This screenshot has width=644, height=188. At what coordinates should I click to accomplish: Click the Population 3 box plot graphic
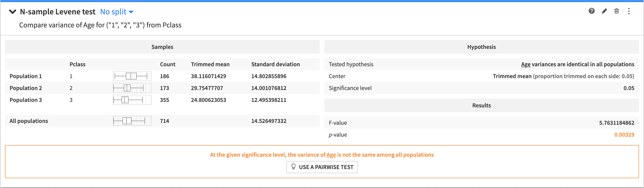click(x=132, y=100)
